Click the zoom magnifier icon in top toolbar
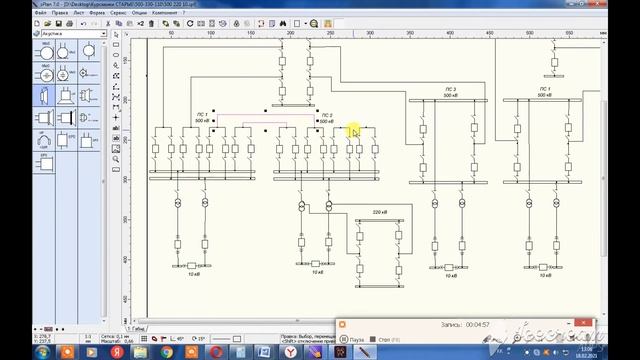Image resolution: width=640 pixels, height=360 pixels. point(313,24)
